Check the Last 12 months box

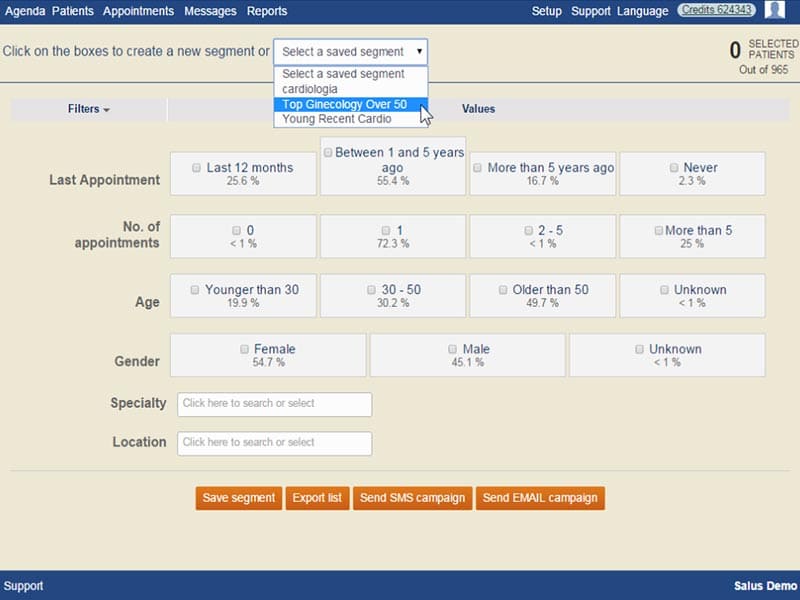(197, 168)
